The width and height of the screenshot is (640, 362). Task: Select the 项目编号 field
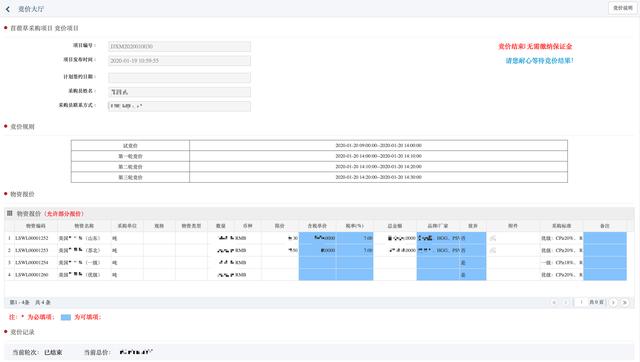pyautogui.click(x=180, y=47)
